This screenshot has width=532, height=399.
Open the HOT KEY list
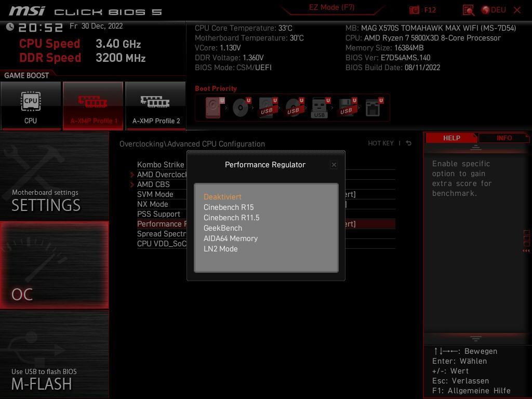coord(381,143)
